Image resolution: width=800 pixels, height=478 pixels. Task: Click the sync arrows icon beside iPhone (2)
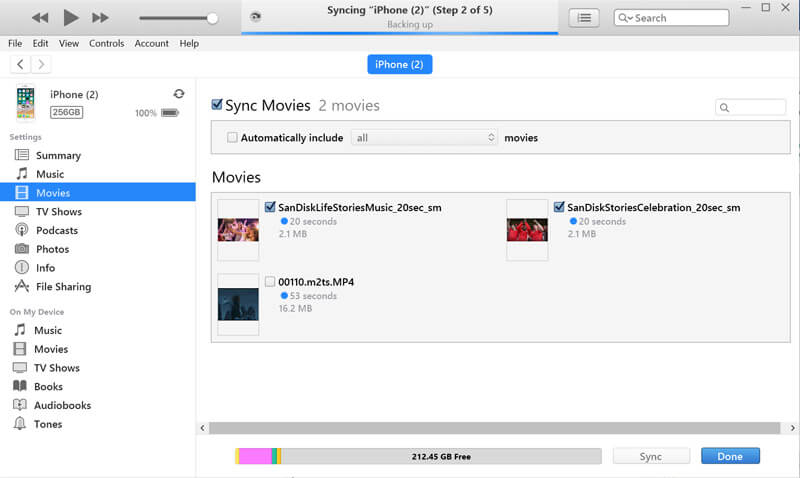179,94
